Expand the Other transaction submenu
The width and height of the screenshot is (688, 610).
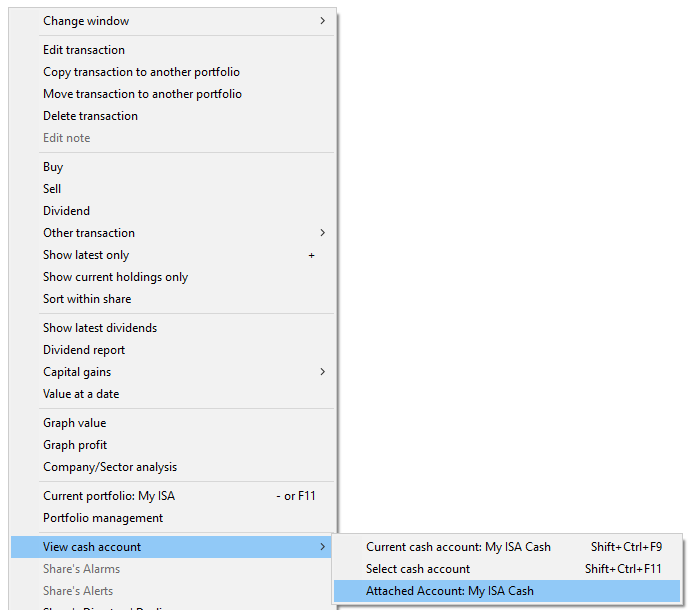tap(89, 233)
